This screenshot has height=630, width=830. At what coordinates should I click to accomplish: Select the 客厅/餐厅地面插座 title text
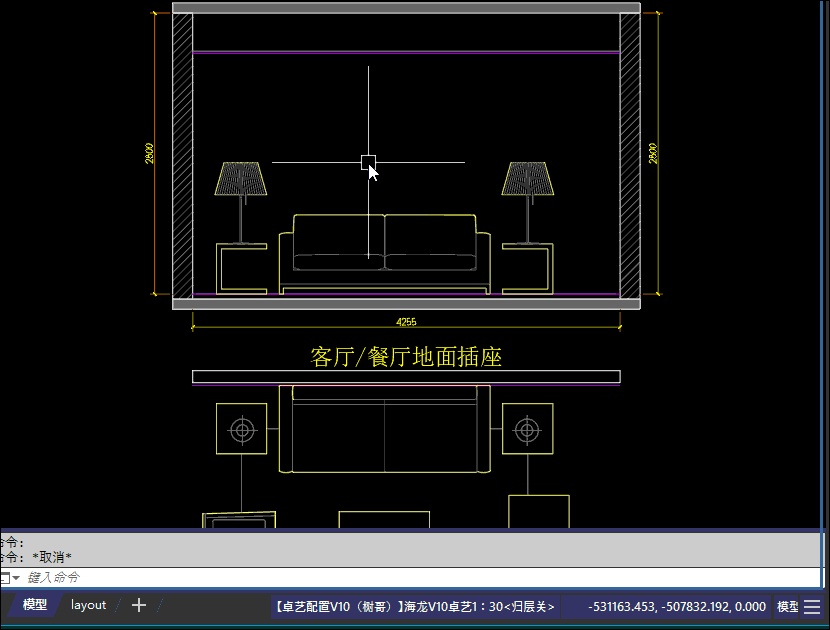tap(406, 357)
